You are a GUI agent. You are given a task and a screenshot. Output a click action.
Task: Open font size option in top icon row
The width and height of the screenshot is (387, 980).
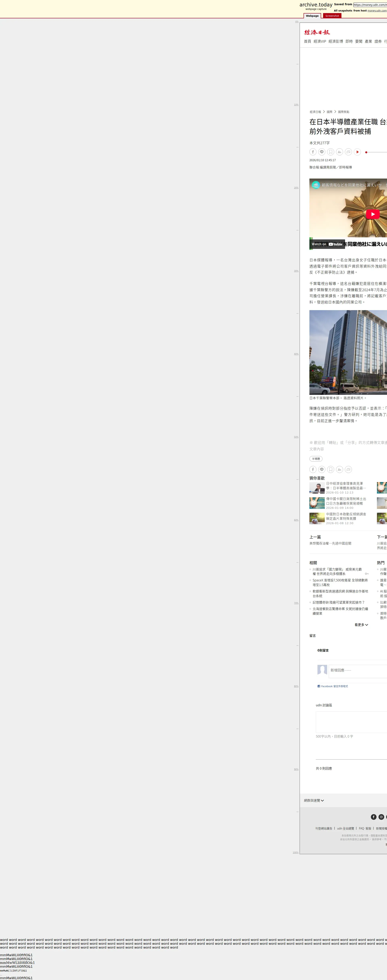339,152
